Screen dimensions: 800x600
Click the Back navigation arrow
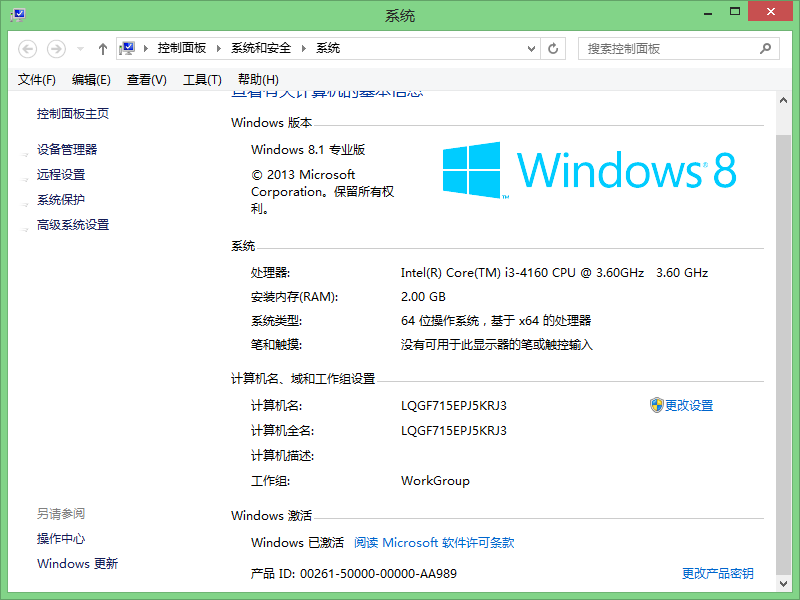(x=27, y=49)
